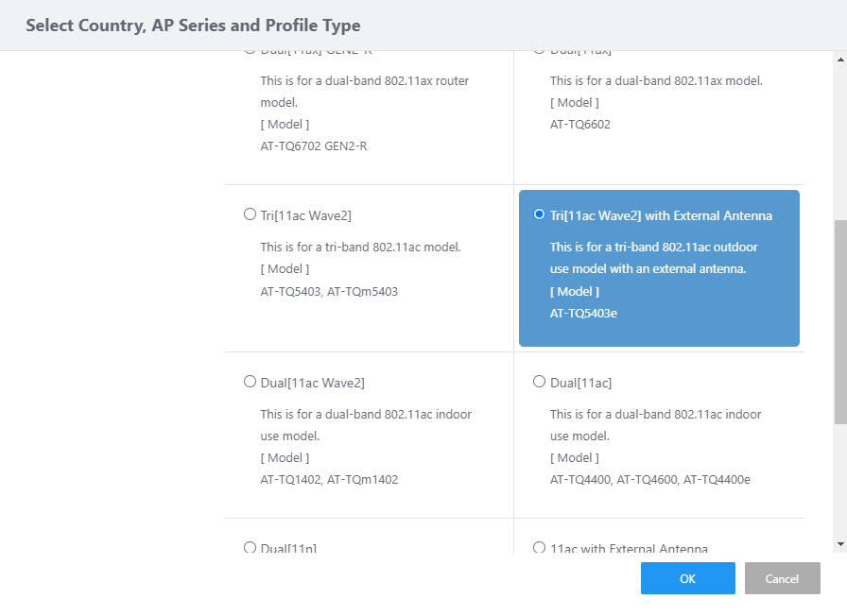Click the AT-TQ6602 model name
Viewport: 847px width, 616px height.
(579, 124)
